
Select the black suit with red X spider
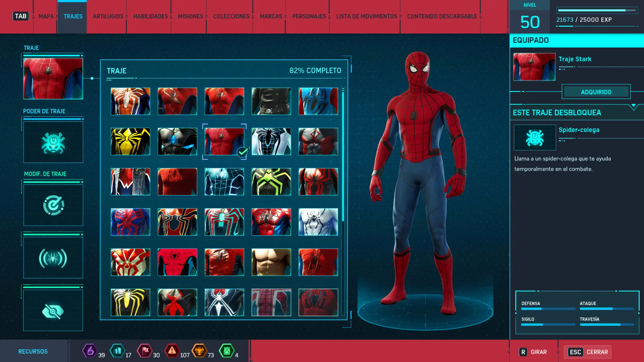[x=177, y=302]
